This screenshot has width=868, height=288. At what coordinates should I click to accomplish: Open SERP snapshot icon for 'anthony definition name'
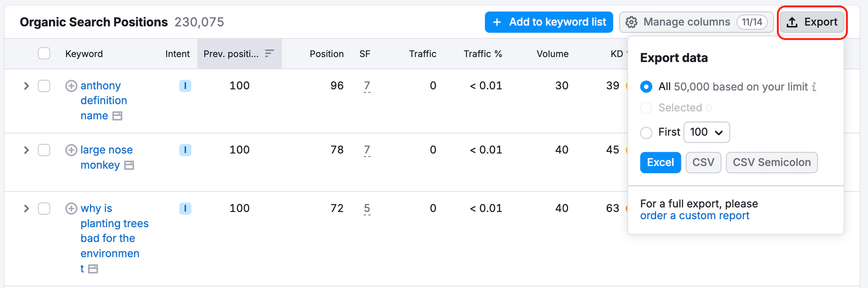click(x=117, y=116)
